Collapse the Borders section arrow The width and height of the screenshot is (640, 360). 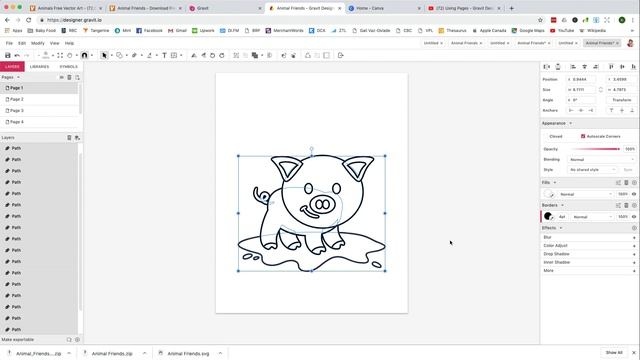562,205
